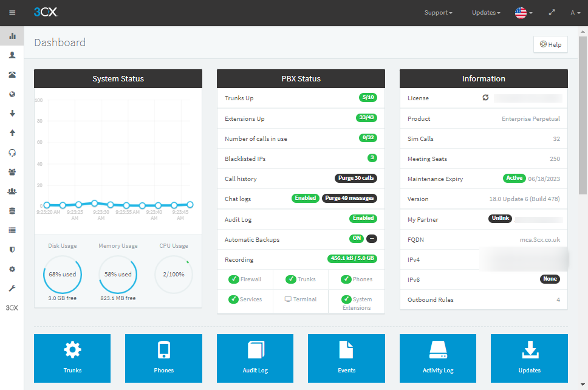
Task: Click the Help button
Action: point(550,44)
